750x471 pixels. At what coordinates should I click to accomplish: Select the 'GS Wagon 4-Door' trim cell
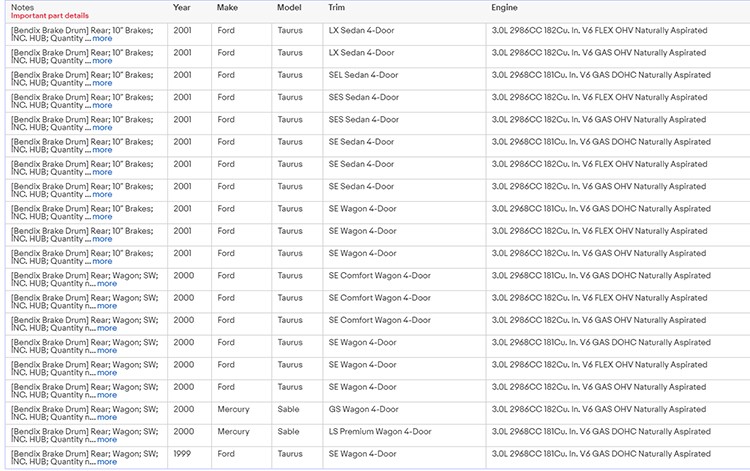point(363,409)
